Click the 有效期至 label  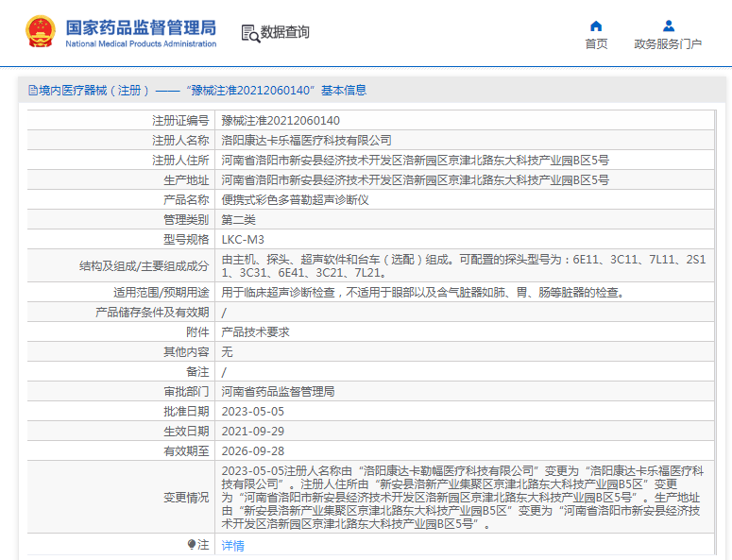186,451
